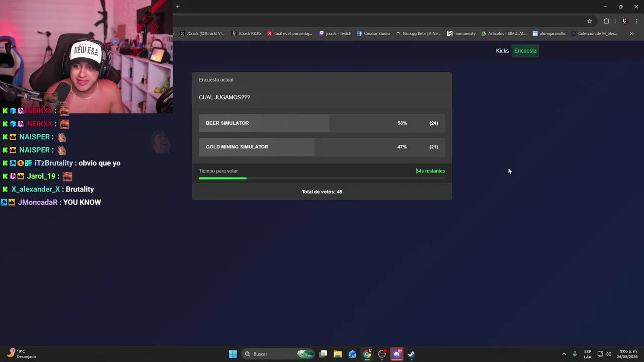Open the Articulos - SIMULAC... bookmark
The image size is (644, 362).
(504, 34)
